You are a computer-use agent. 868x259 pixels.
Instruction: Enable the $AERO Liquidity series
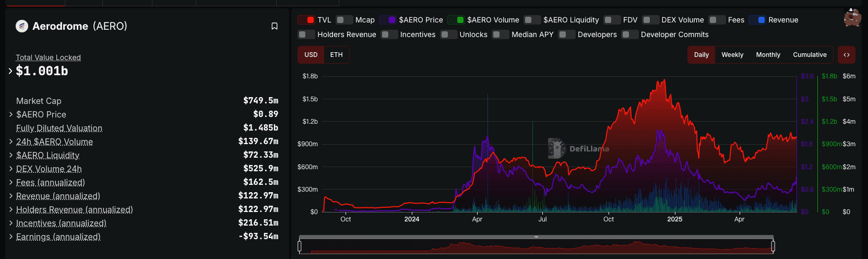532,20
